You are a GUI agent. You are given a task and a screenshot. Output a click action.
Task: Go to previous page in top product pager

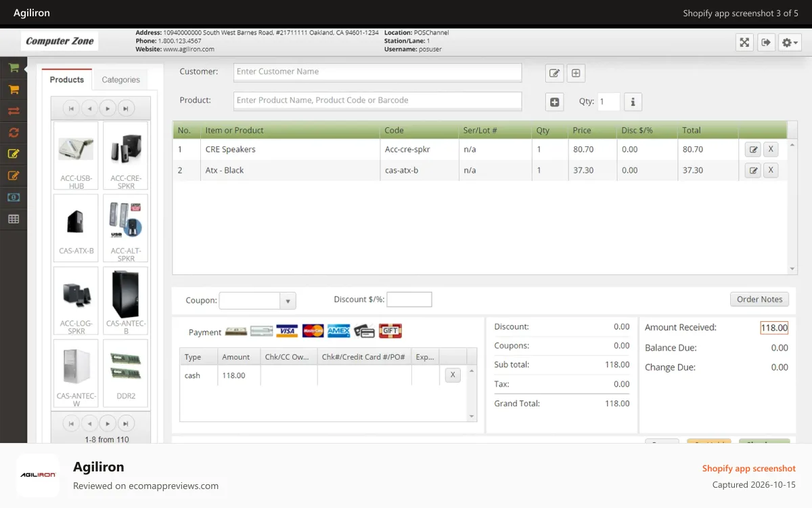pos(89,108)
